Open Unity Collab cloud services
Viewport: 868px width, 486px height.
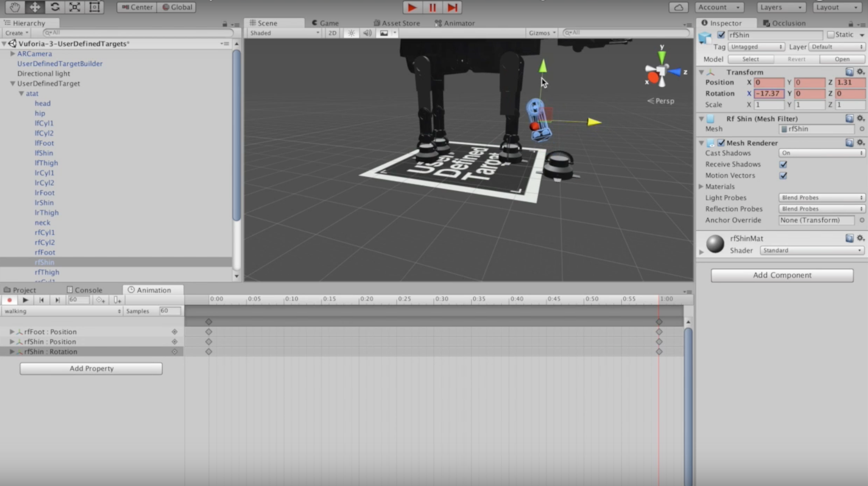tap(679, 7)
